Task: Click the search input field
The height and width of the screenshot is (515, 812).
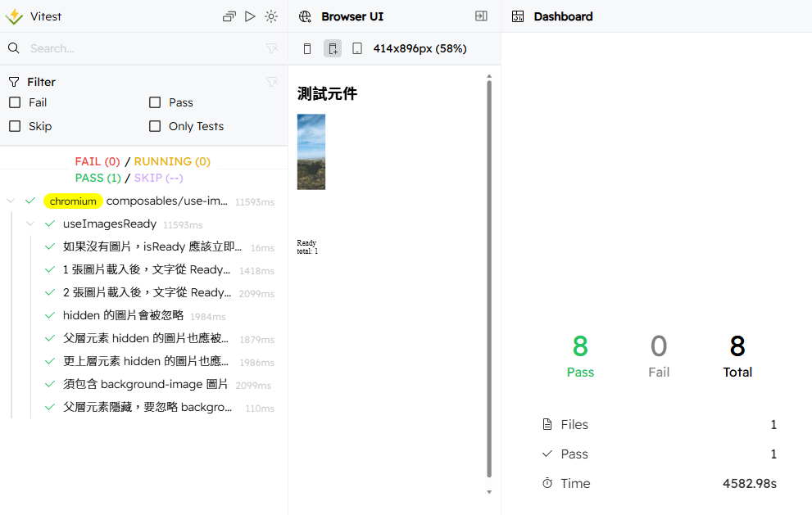Action: point(123,47)
